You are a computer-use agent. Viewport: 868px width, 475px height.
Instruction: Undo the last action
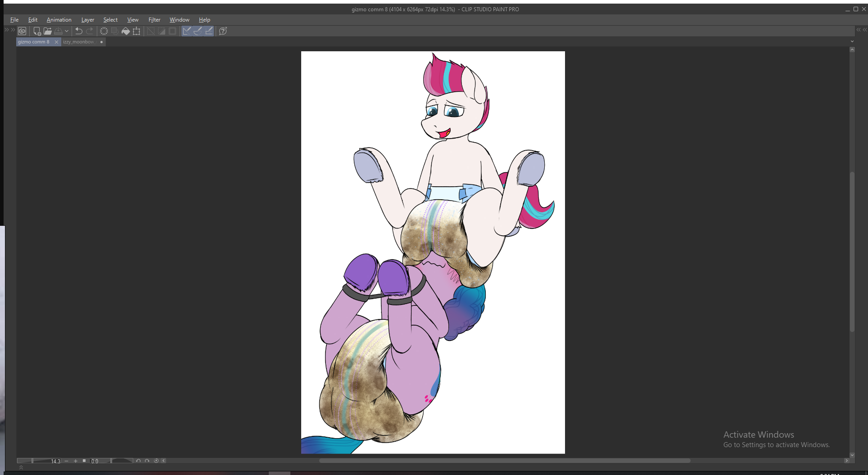tap(79, 31)
